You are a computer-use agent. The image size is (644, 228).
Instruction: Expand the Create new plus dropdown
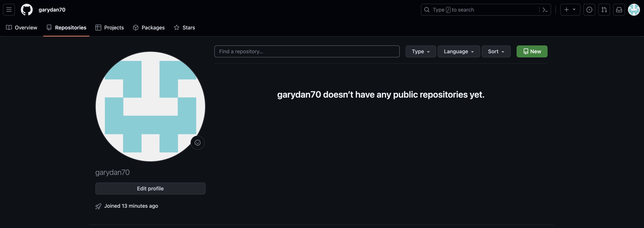pos(570,10)
